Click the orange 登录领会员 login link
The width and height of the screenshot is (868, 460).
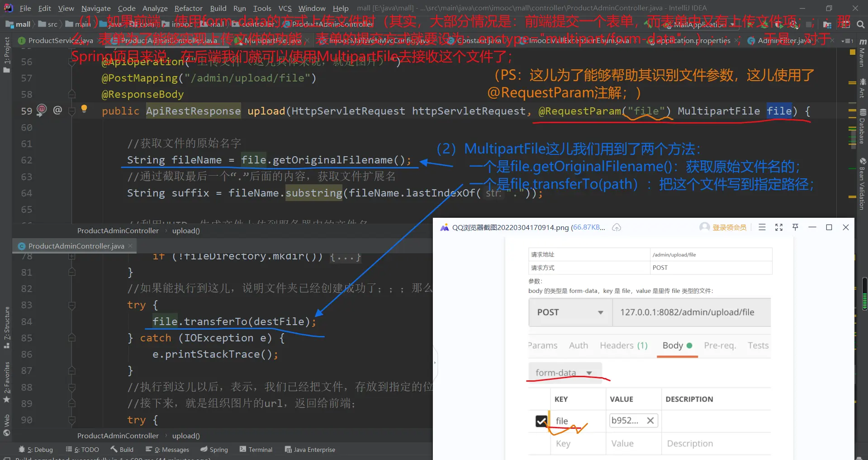[729, 227]
